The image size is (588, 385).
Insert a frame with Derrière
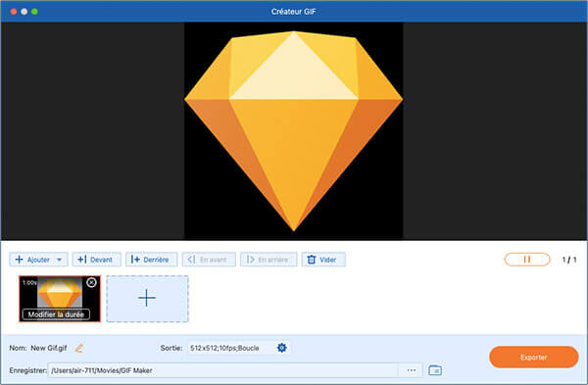pyautogui.click(x=151, y=260)
